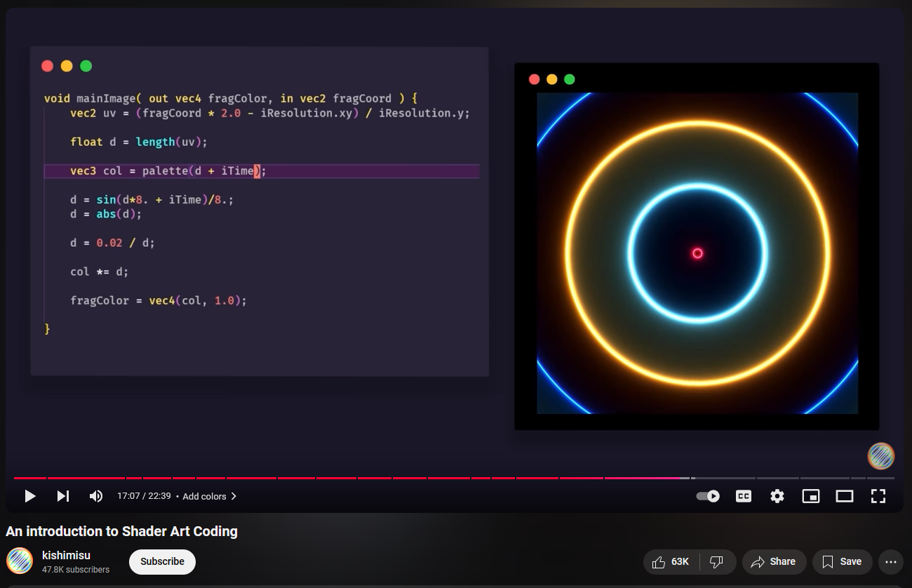Mute the video volume

tap(96, 496)
